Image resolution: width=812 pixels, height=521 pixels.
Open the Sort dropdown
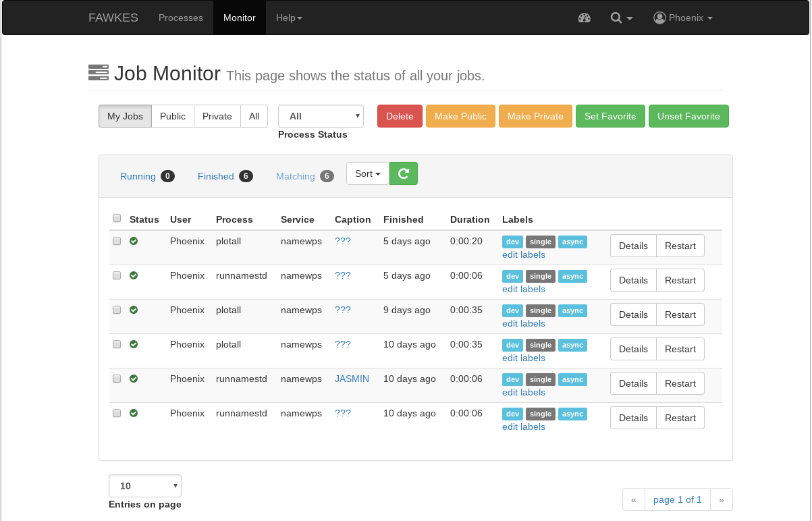click(x=368, y=173)
